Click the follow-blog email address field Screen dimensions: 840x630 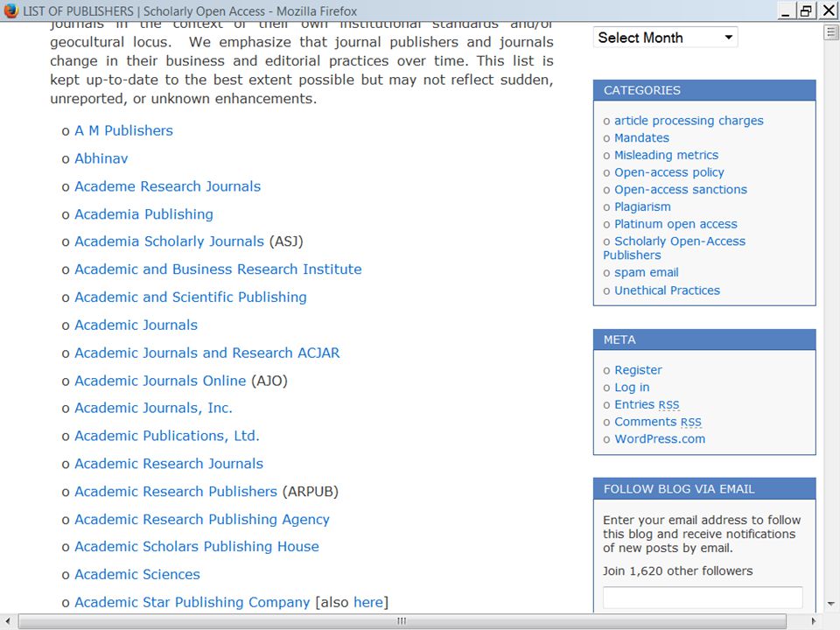[x=703, y=598]
